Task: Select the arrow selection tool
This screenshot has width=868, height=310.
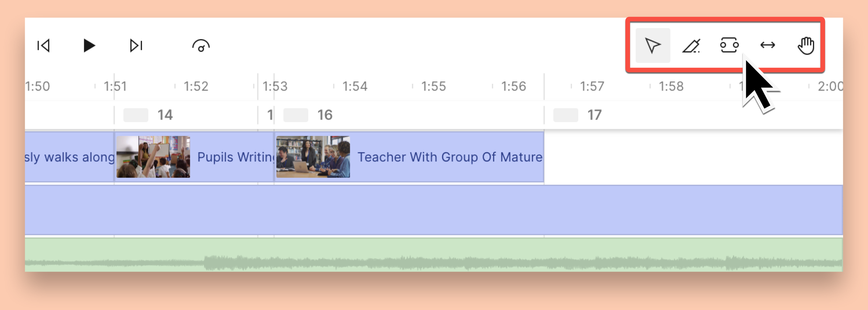Action: click(x=653, y=45)
